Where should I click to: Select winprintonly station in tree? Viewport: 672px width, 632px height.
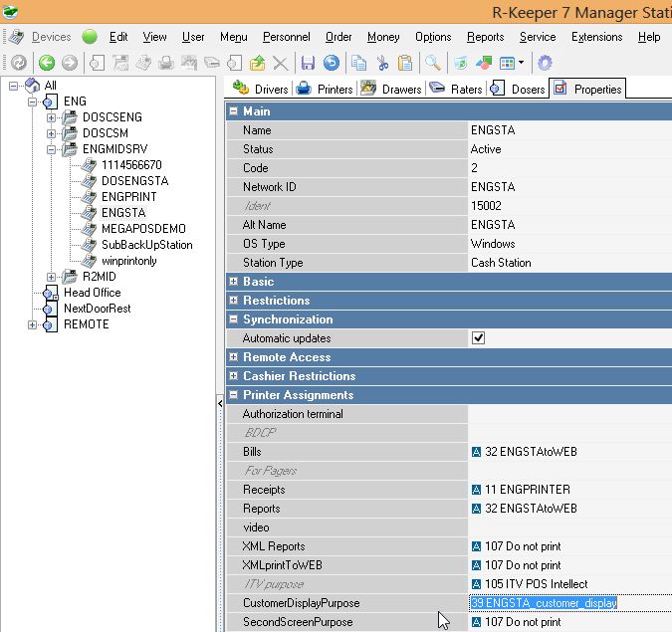[129, 261]
